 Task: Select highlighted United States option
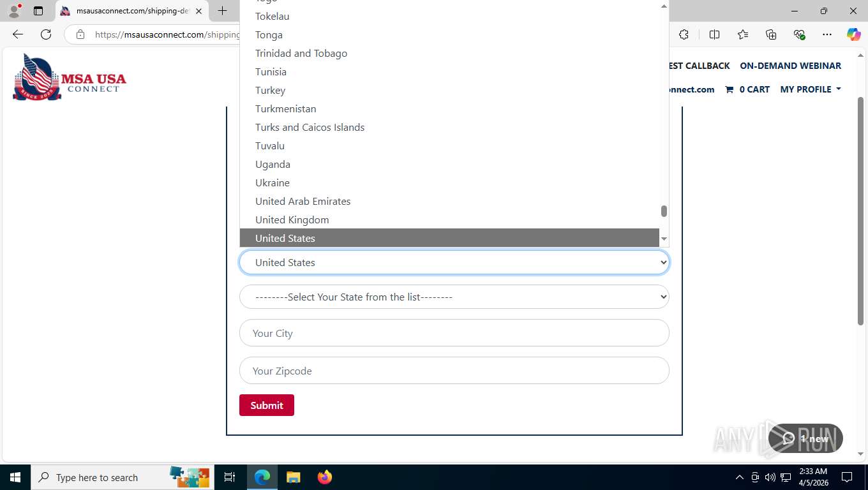[x=449, y=238]
